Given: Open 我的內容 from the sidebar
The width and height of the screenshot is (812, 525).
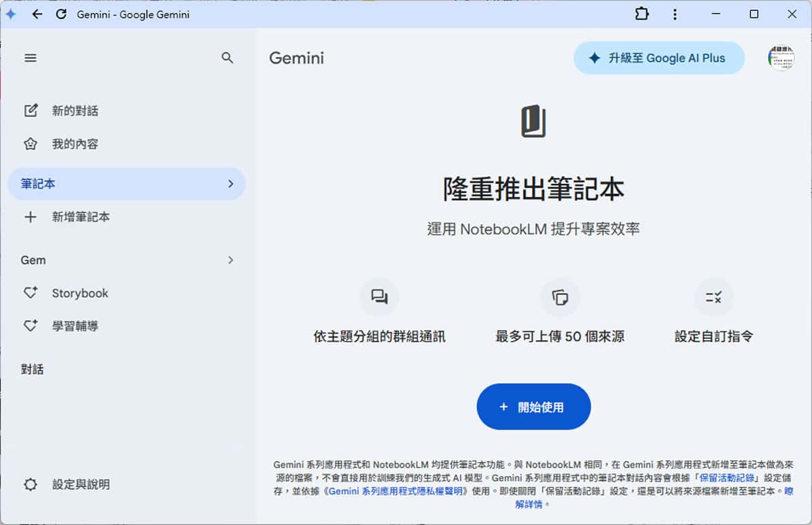Looking at the screenshot, I should coord(75,143).
